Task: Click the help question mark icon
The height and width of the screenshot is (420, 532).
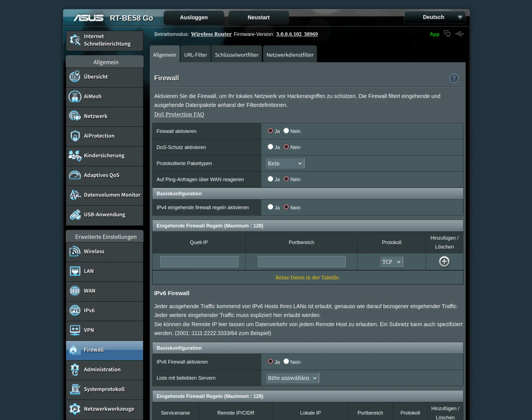Action: tap(454, 78)
